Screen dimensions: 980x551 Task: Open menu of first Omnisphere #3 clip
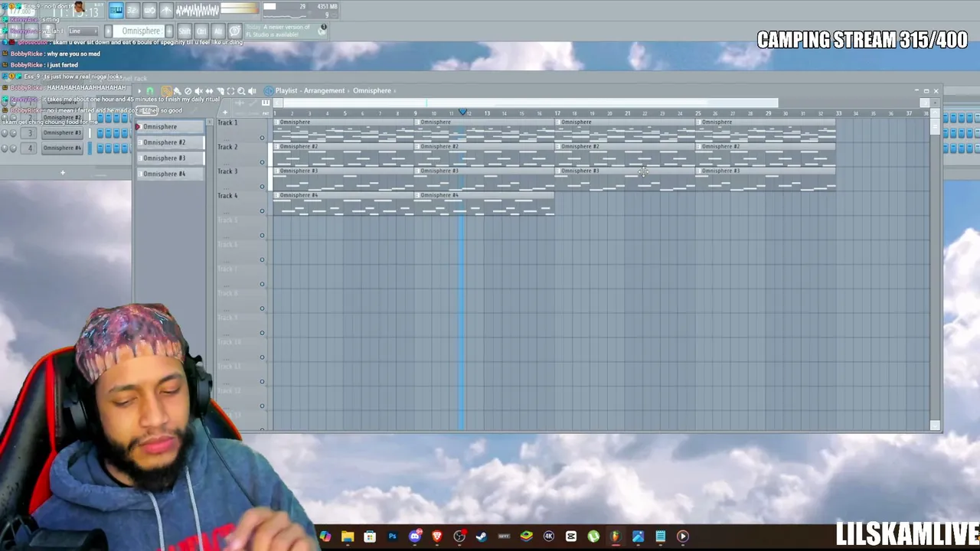(x=277, y=171)
